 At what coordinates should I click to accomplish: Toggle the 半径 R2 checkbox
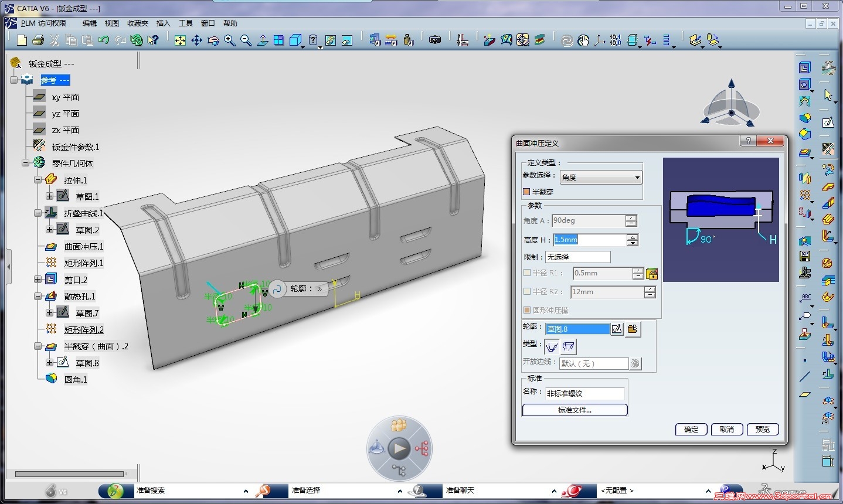click(x=526, y=291)
